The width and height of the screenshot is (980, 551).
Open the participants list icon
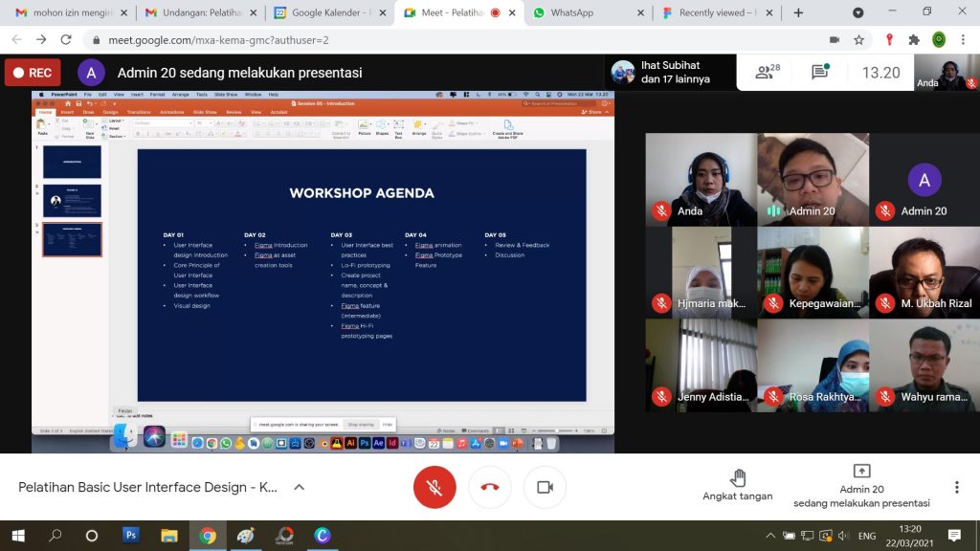click(768, 73)
